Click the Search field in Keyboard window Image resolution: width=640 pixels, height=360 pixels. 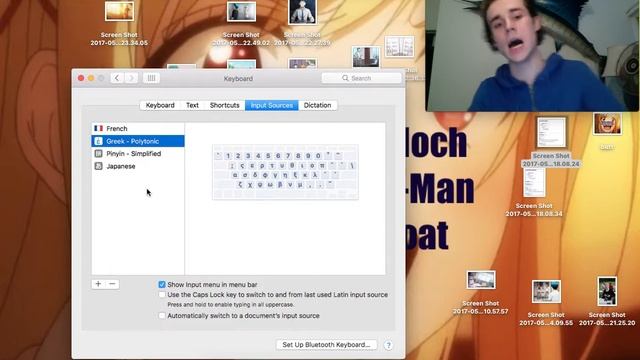[x=361, y=78]
